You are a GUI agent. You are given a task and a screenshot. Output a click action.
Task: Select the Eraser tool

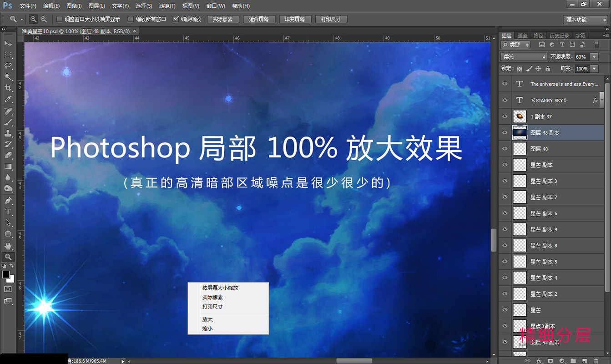point(8,155)
